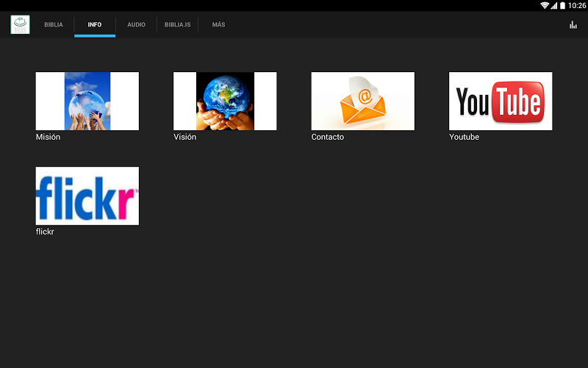Image resolution: width=588 pixels, height=368 pixels.
Task: Select the INFO tab
Action: (x=95, y=25)
